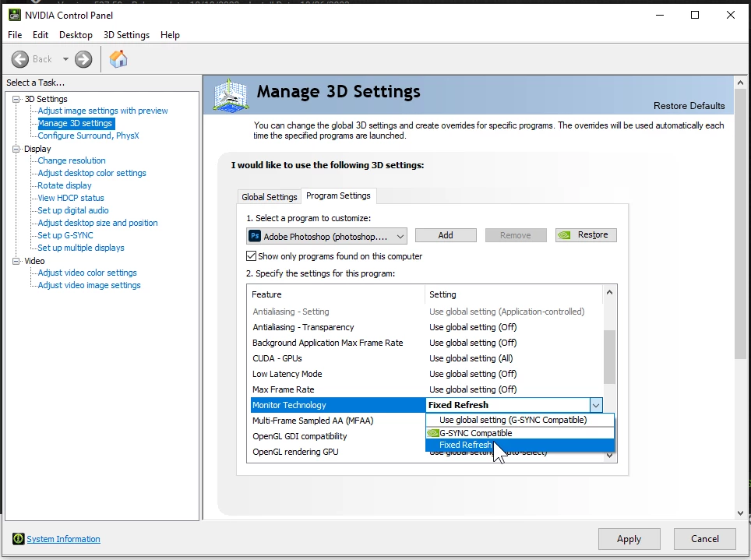751x560 pixels.
Task: Click main panel scroll down arrow
Action: tap(740, 513)
